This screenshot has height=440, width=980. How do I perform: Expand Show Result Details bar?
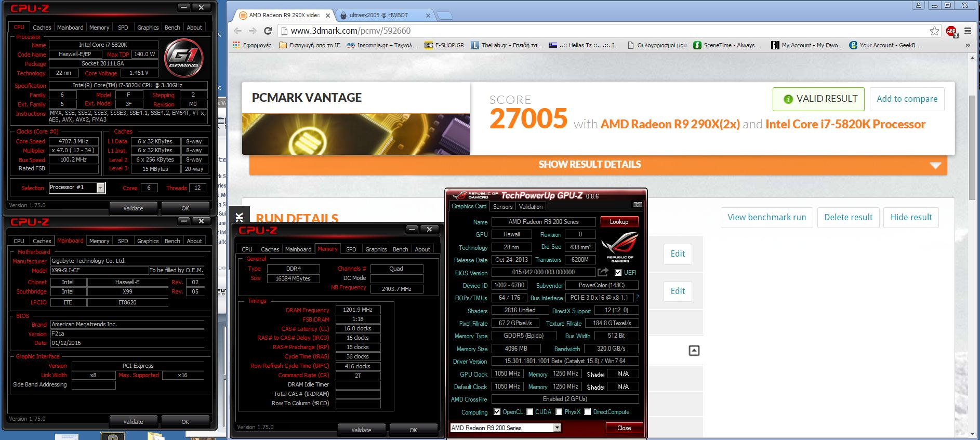[598, 165]
